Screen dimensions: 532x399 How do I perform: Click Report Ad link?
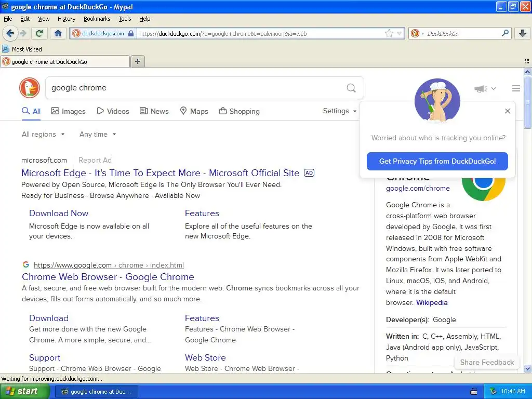pos(95,160)
